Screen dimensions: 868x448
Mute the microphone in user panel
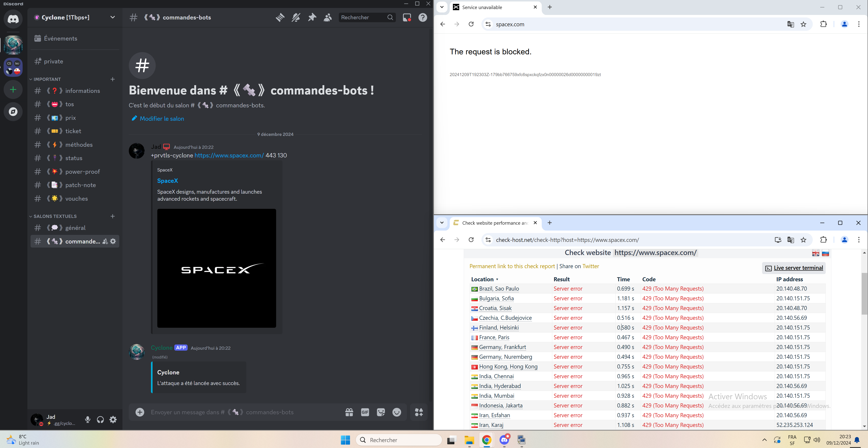[88, 419]
